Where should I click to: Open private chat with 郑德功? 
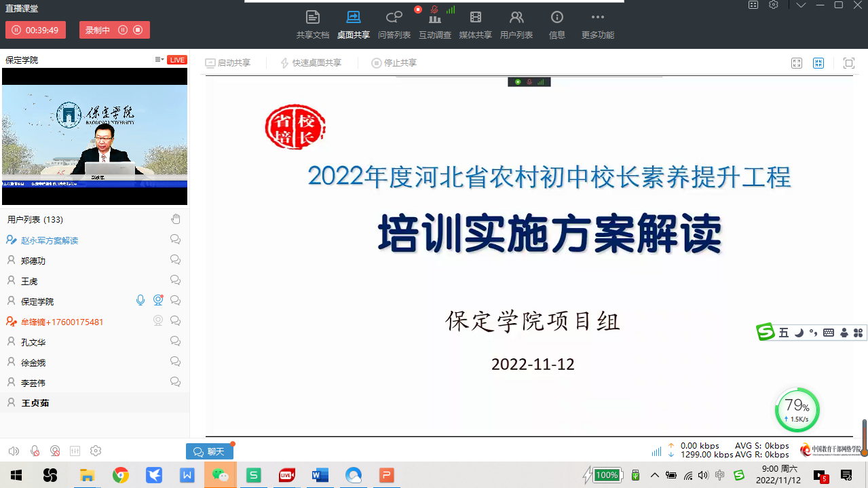pos(175,260)
